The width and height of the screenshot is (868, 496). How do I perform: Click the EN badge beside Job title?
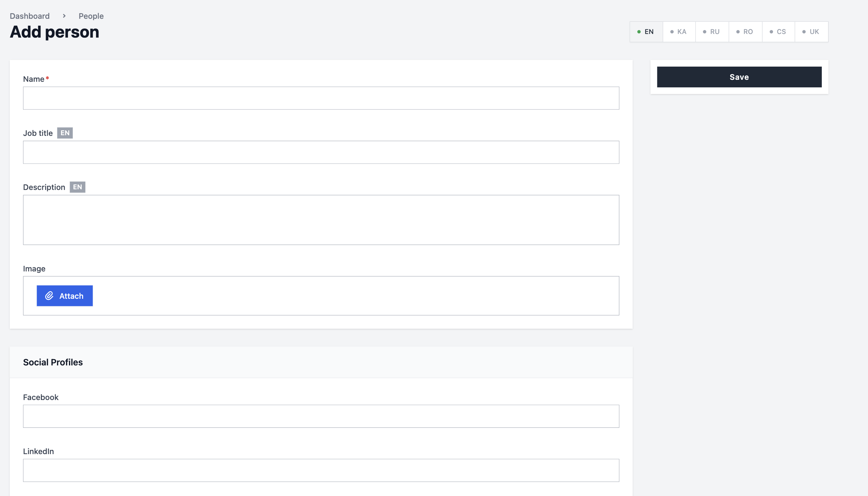(x=65, y=133)
